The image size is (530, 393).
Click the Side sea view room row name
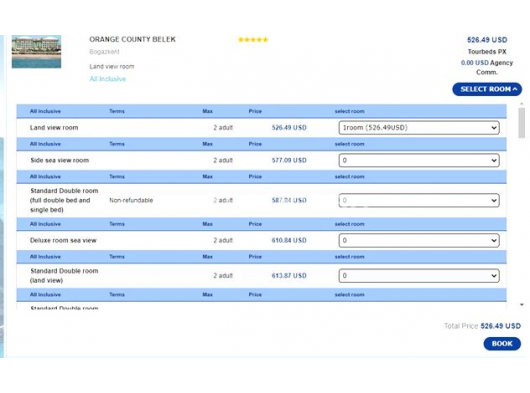pyautogui.click(x=59, y=160)
